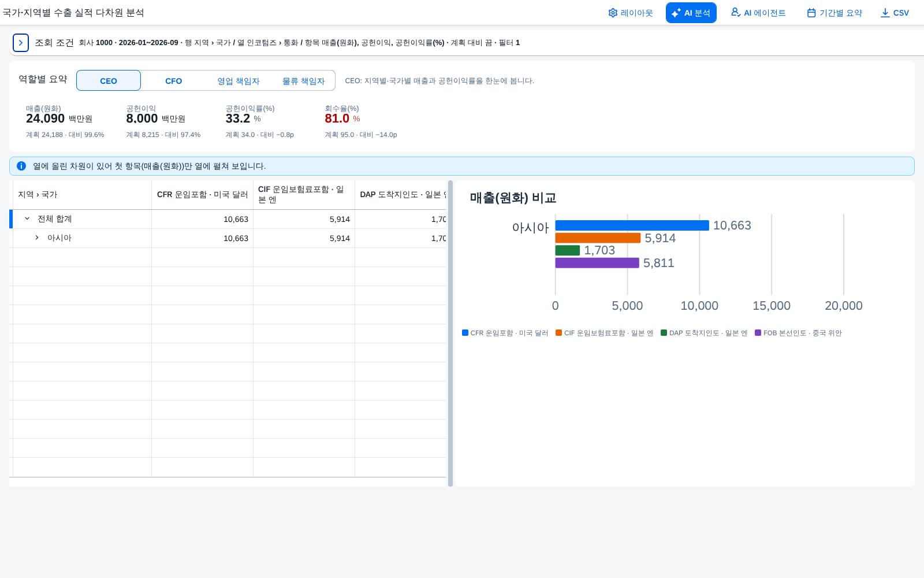This screenshot has width=924, height=578.
Task: Click the green DAP 도착지인도 legend swatch
Action: (664, 333)
